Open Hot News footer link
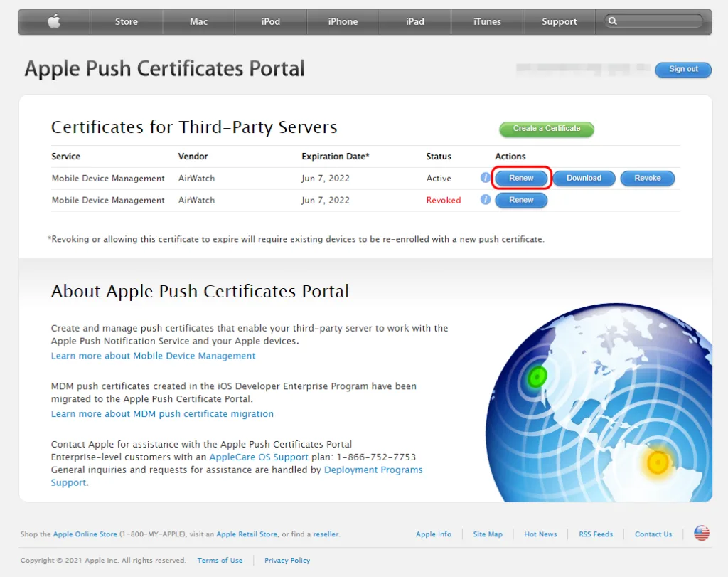Viewport: 728px width, 577px height. (540, 534)
